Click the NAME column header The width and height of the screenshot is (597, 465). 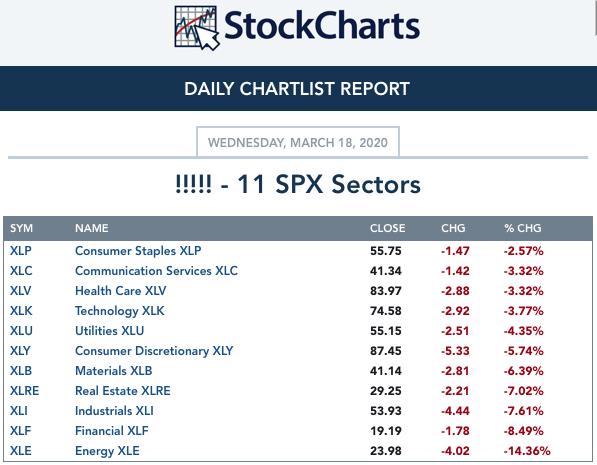pos(92,228)
